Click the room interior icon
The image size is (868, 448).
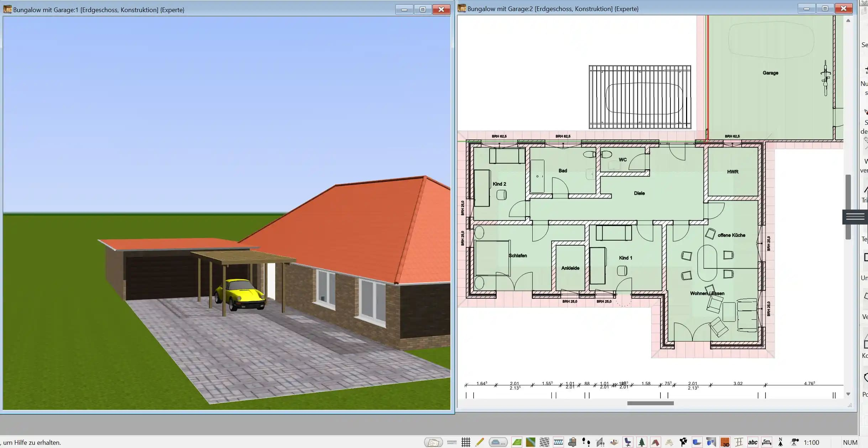[614, 442]
